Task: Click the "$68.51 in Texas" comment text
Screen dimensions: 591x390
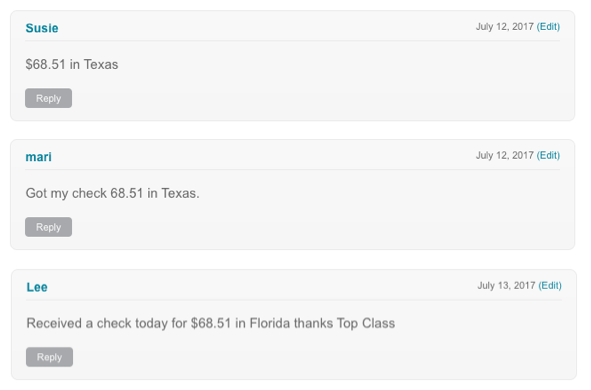Action: [x=72, y=64]
